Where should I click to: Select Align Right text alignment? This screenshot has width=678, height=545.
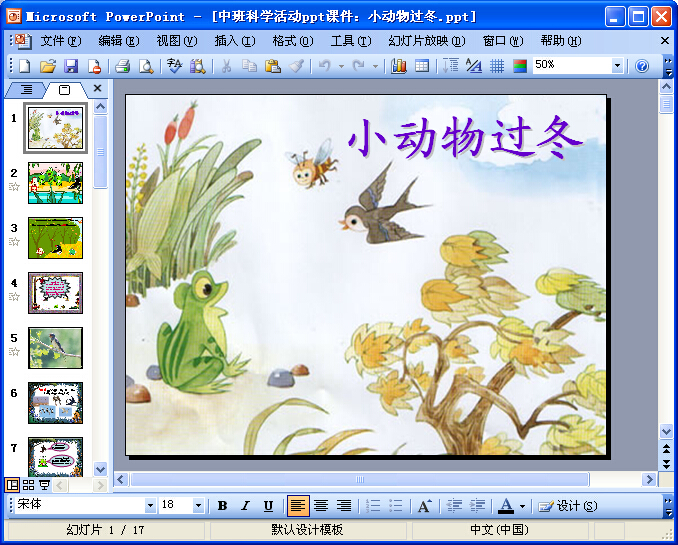coord(344,506)
